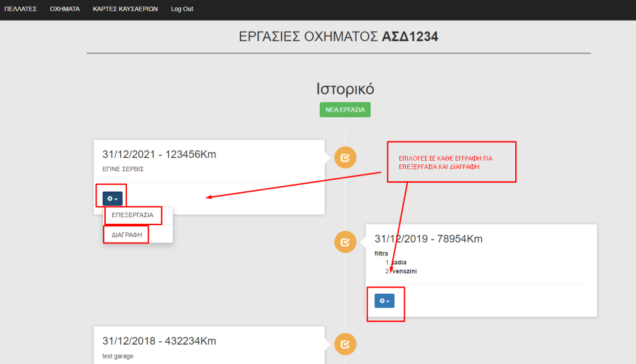Open the gear dropdown on the 31/12/2019 entry
This screenshot has width=636, height=364.
pyautogui.click(x=384, y=300)
